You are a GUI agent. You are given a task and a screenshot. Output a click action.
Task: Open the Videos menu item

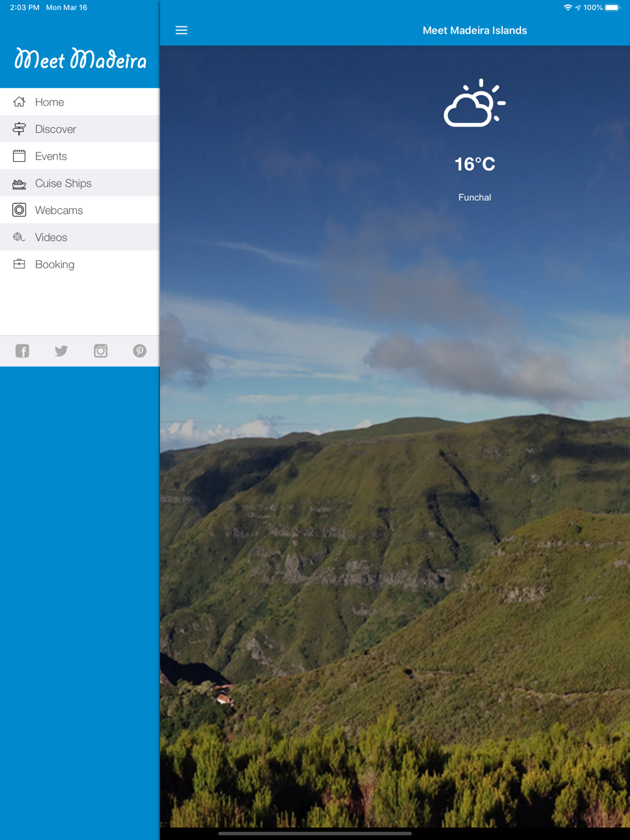point(79,237)
